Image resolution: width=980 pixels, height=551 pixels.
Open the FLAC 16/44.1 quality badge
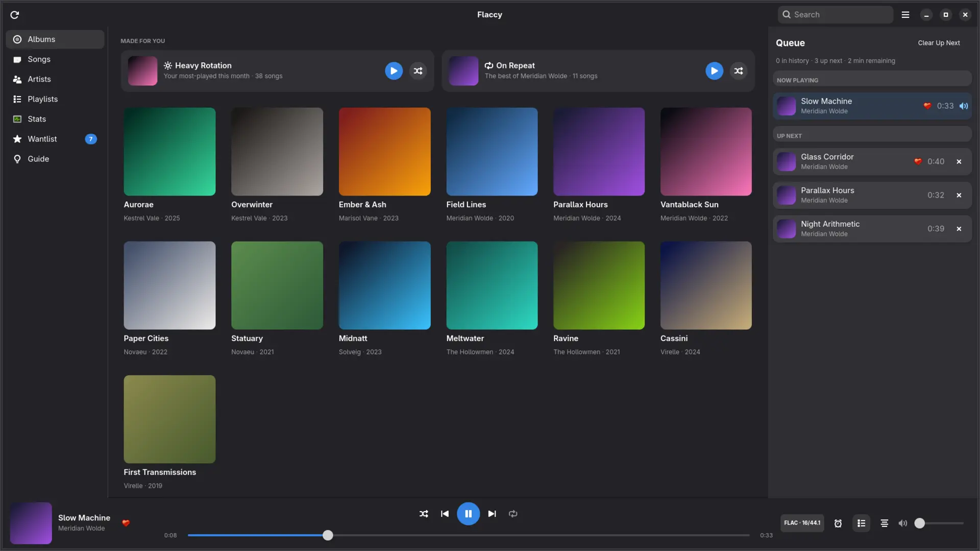802,523
